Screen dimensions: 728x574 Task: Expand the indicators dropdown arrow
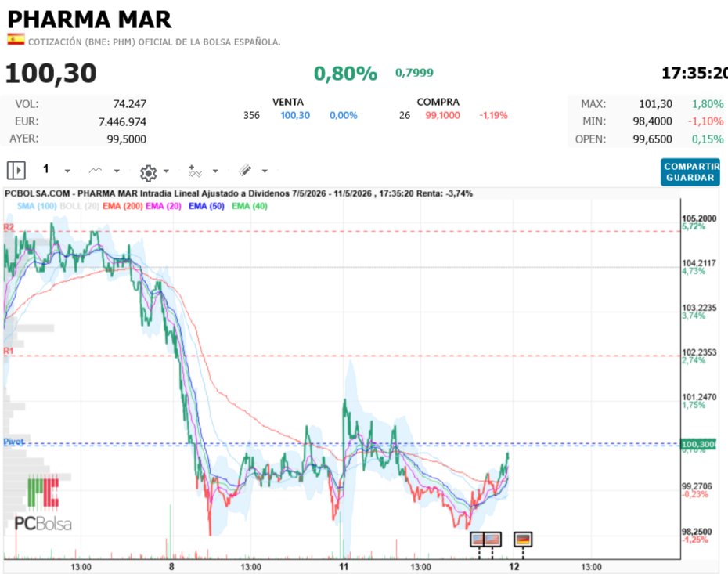(x=215, y=171)
